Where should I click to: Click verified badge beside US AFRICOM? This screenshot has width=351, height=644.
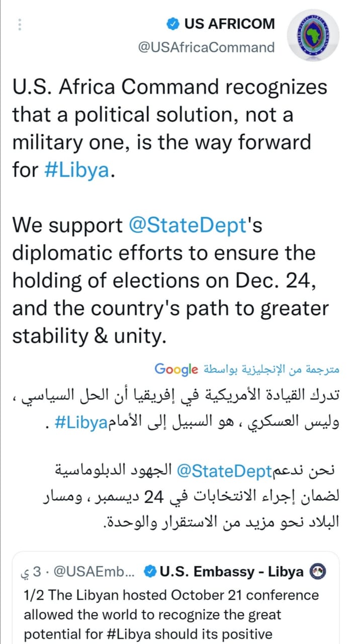172,24
